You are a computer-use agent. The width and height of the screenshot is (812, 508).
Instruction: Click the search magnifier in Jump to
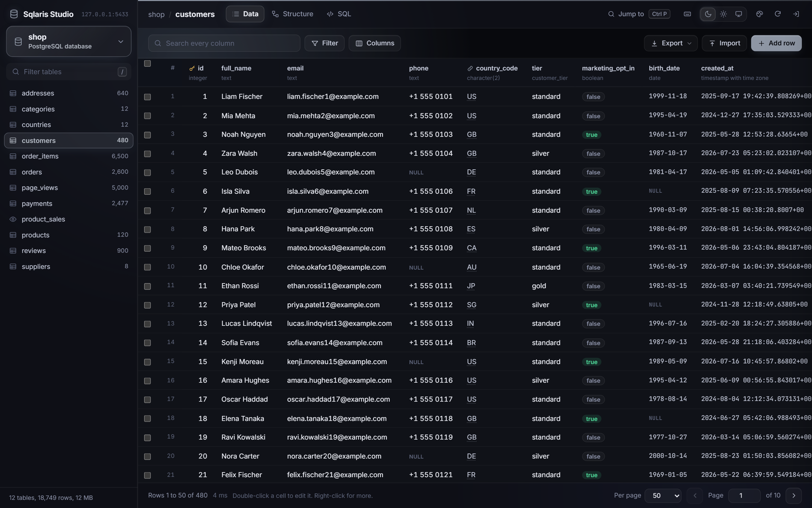point(611,14)
